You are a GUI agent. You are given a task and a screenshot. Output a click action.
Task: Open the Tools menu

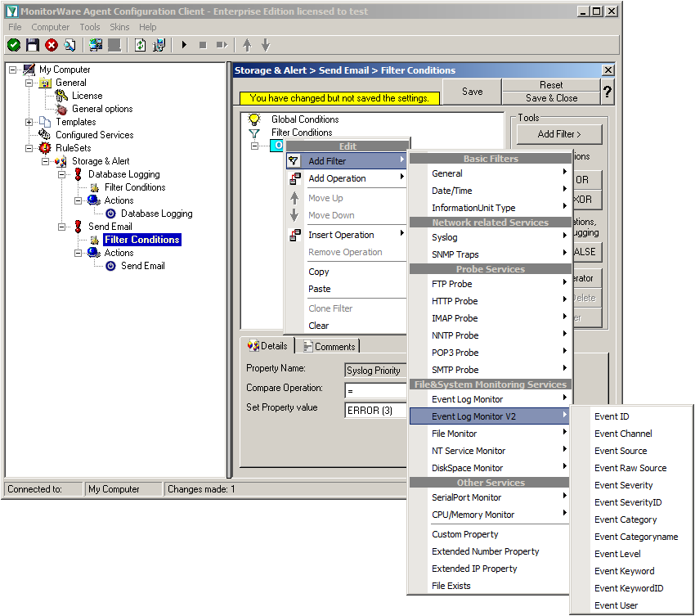coord(90,27)
